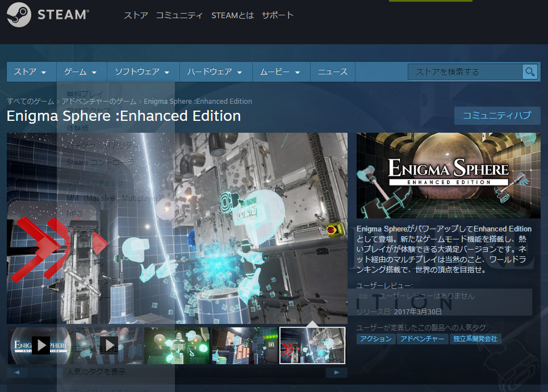The height and width of the screenshot is (392, 548).
Task: Play the first Enigma Sphere trailer thumbnail
Action: click(x=41, y=345)
